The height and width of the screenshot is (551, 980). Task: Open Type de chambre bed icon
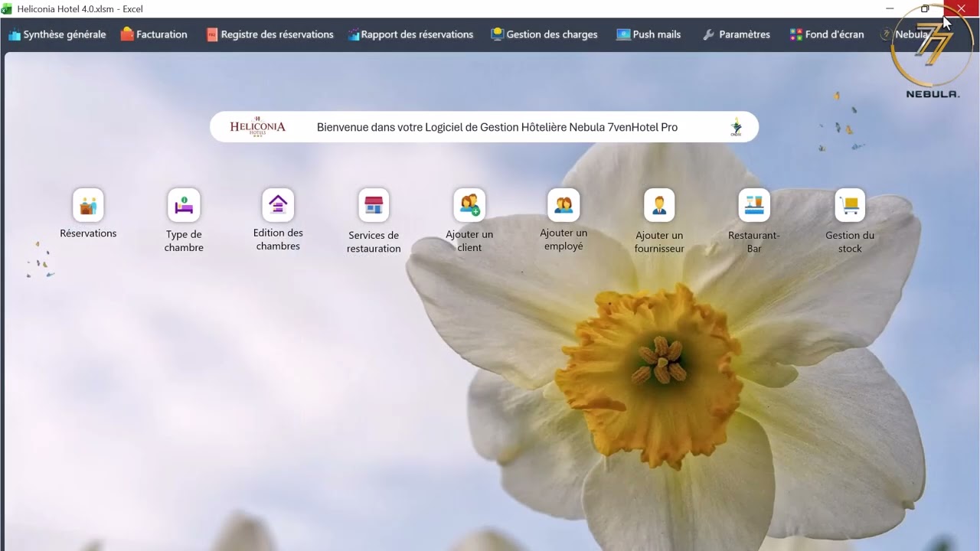[184, 205]
